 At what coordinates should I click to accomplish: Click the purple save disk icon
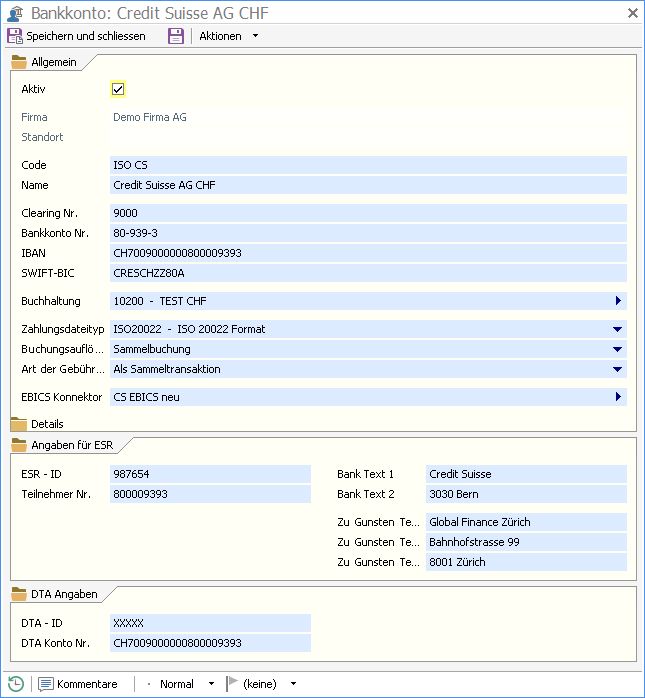pos(175,36)
